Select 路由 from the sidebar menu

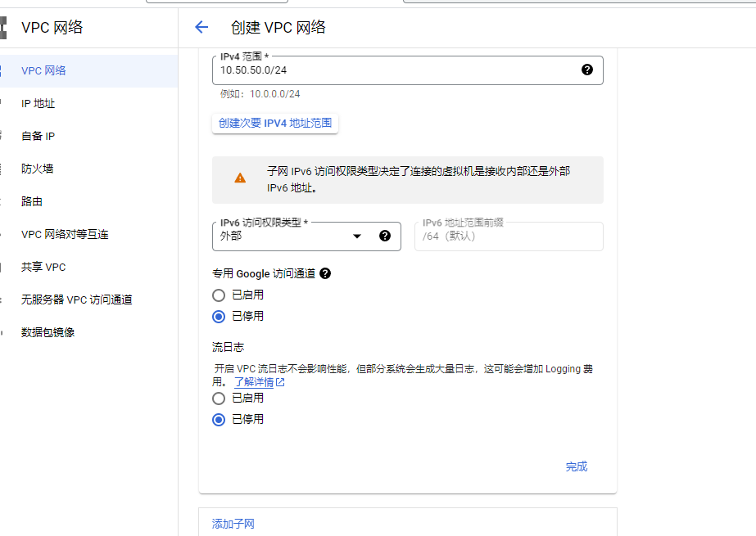pyautogui.click(x=32, y=201)
